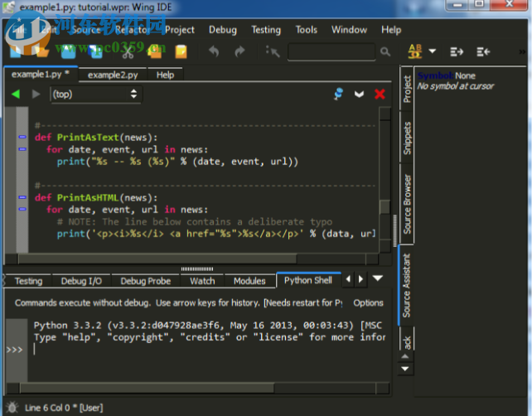The height and width of the screenshot is (416, 532).
Task: Click the indent lines icon
Action: (x=457, y=52)
